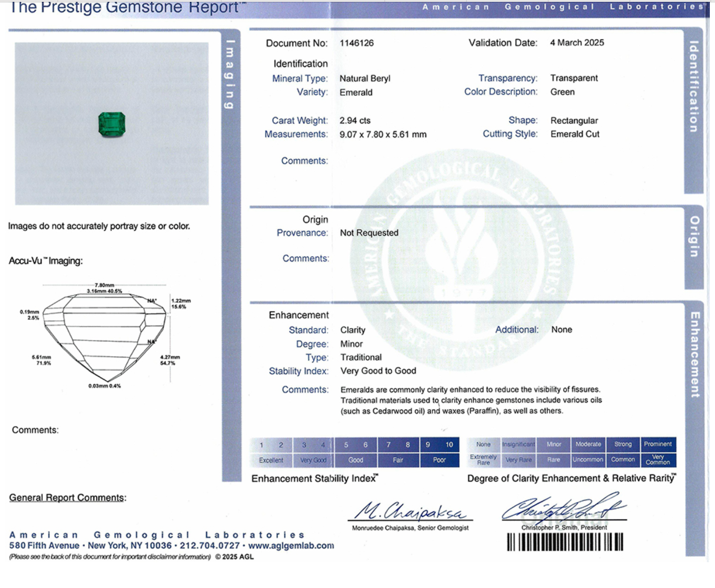
Task: Click the mineral type "Natural Beryl"
Action: coord(365,78)
